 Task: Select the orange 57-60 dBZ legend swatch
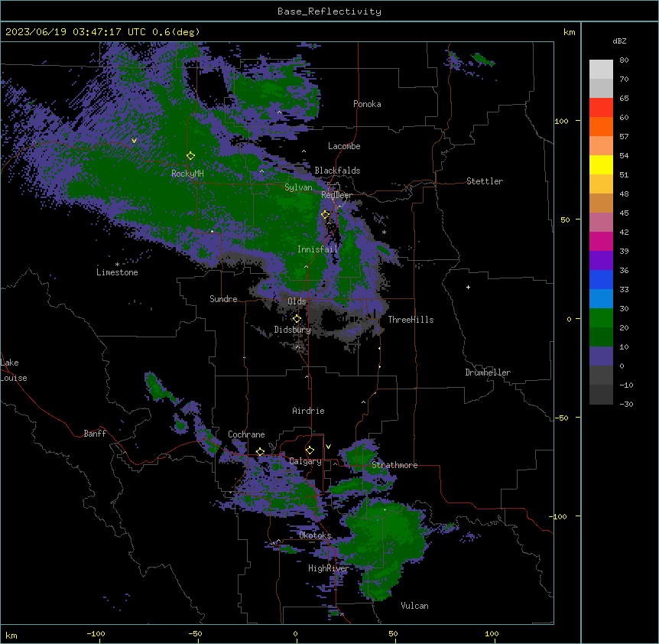(601, 126)
